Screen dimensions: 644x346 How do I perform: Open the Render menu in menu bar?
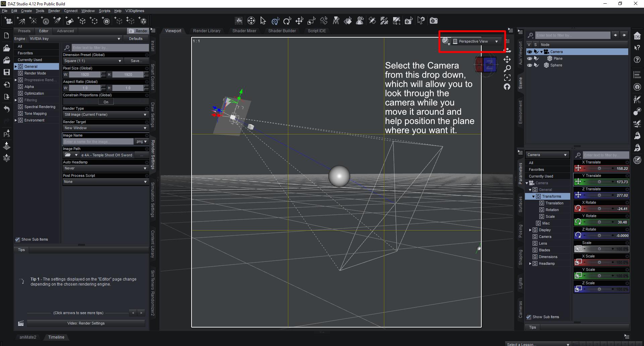pos(54,11)
